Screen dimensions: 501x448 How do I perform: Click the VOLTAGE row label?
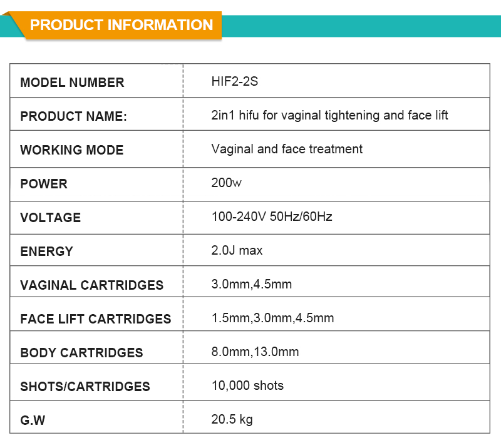(51, 218)
